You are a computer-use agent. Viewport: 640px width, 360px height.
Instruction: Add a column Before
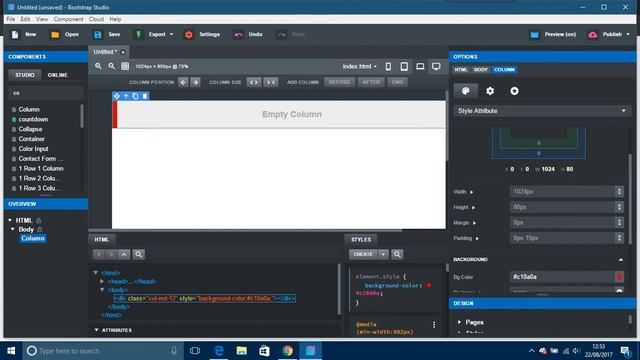tap(339, 82)
